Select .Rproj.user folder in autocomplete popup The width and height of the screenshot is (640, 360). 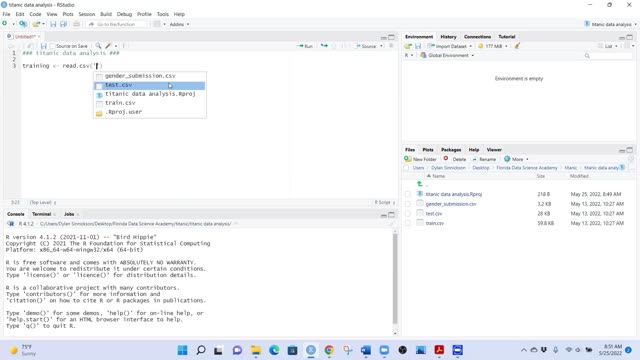pyautogui.click(x=150, y=112)
